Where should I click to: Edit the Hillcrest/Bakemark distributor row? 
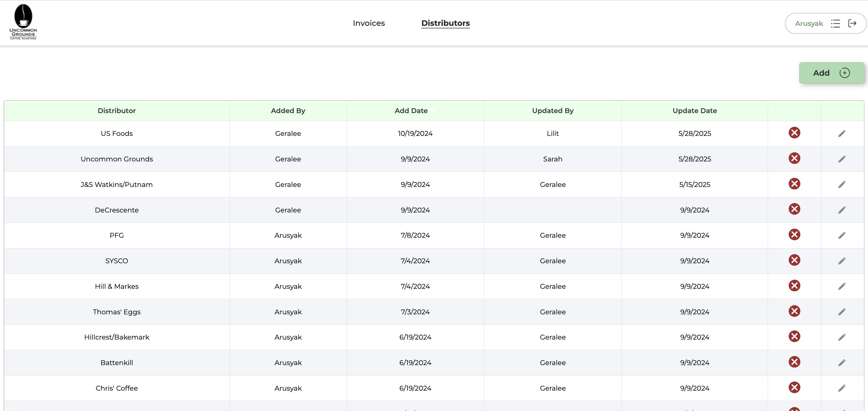point(842,337)
